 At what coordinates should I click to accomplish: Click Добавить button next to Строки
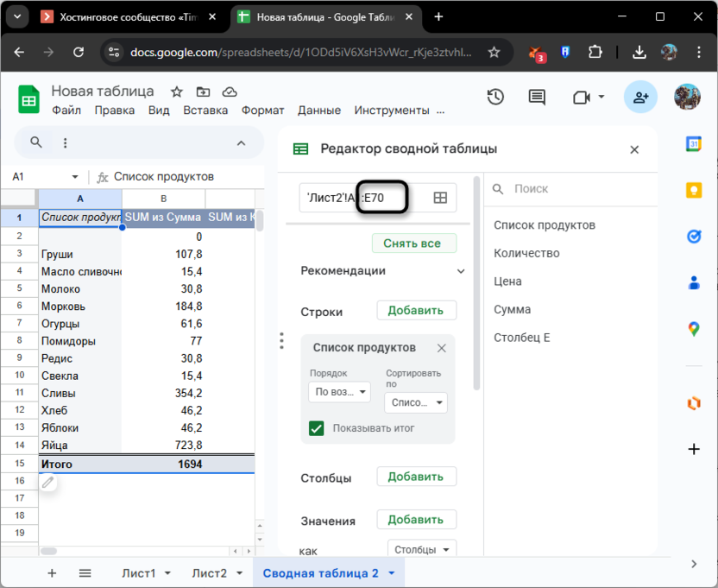(x=416, y=311)
